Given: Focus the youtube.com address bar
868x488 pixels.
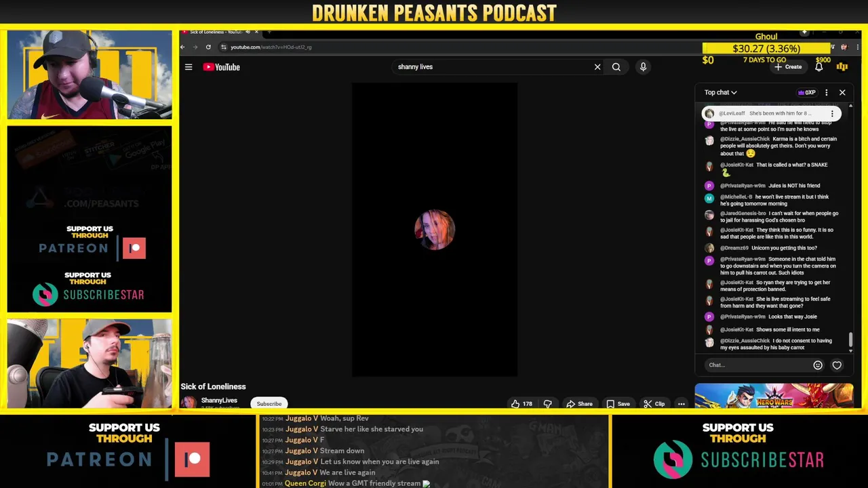Looking at the screenshot, I should click(x=461, y=47).
